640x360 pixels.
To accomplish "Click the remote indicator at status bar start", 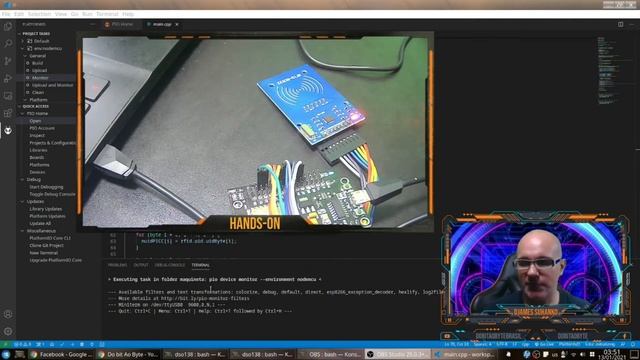I will click(x=5, y=344).
